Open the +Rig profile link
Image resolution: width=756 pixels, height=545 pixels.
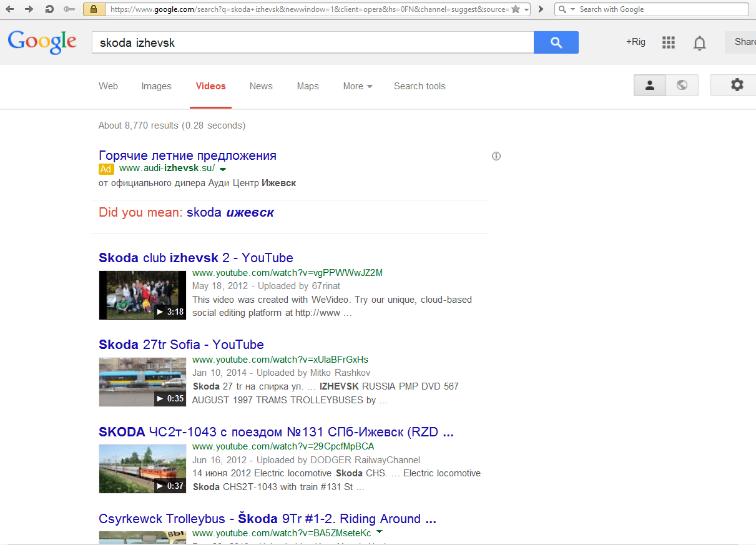[x=636, y=42]
